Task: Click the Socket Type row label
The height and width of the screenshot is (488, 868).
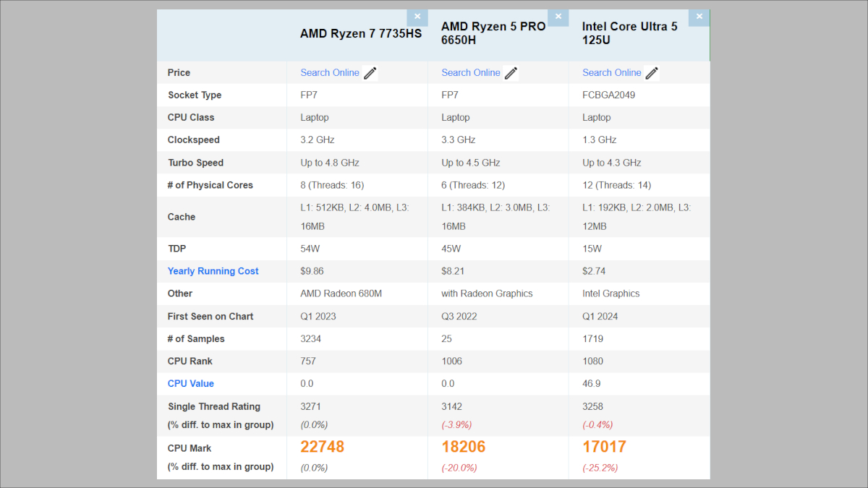Action: 197,95
